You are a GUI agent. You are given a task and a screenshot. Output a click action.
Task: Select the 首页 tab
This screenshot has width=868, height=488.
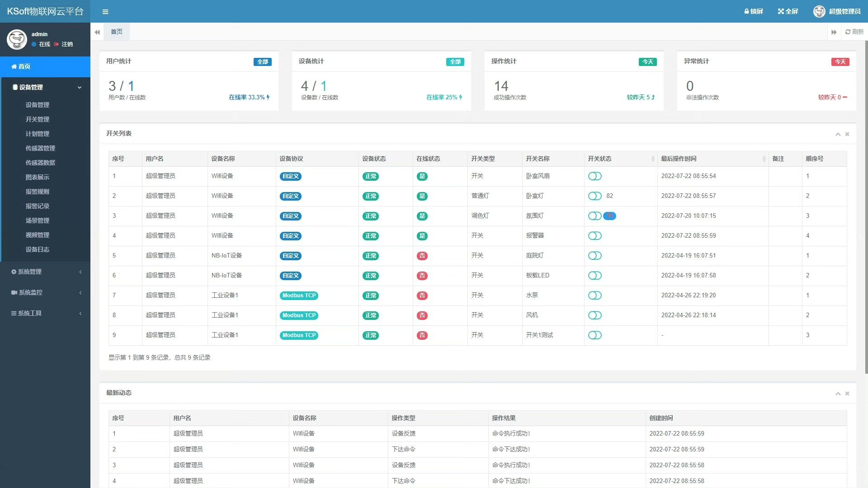(x=117, y=32)
